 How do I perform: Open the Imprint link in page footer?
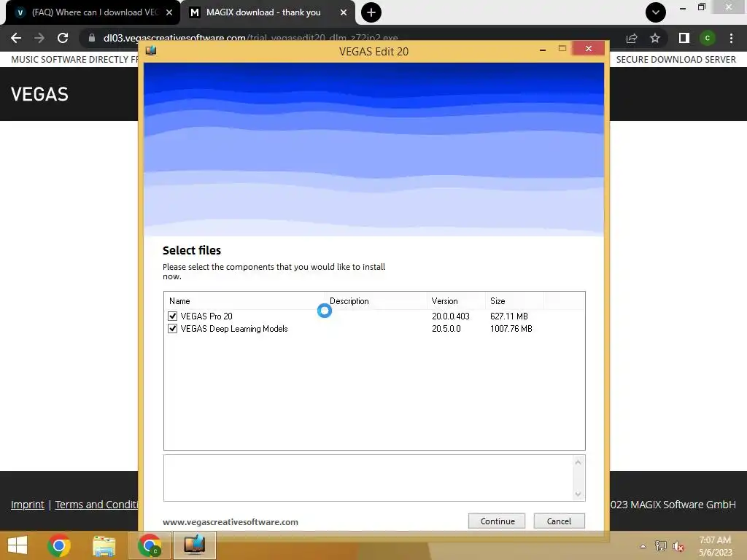[x=28, y=505]
